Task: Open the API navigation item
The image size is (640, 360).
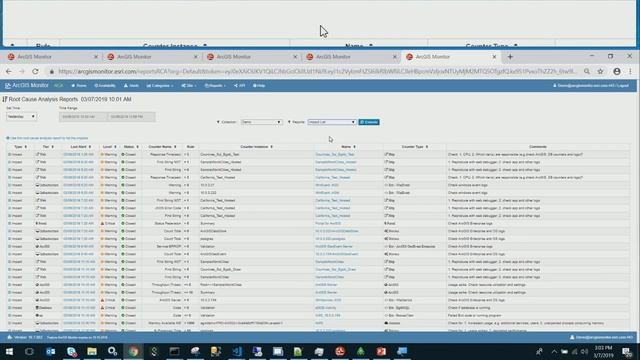Action: [240, 86]
